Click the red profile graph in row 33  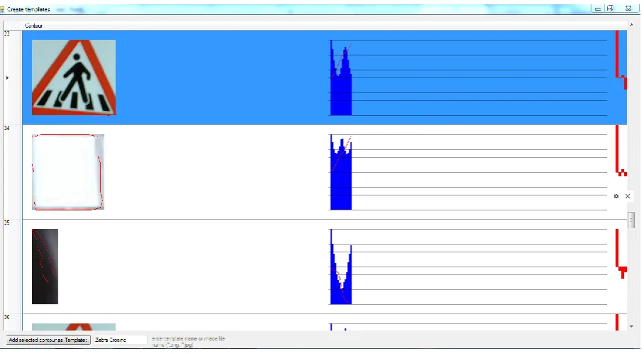click(621, 60)
